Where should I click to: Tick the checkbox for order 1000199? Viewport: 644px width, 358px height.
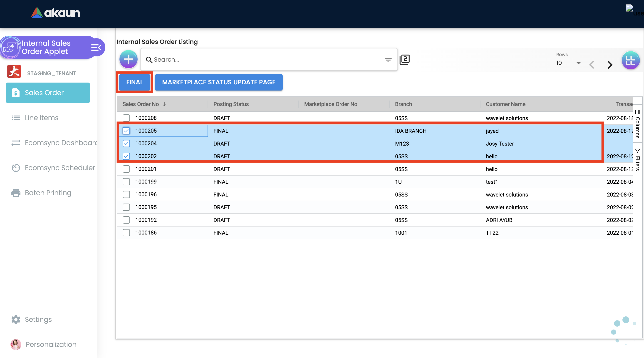click(x=126, y=182)
